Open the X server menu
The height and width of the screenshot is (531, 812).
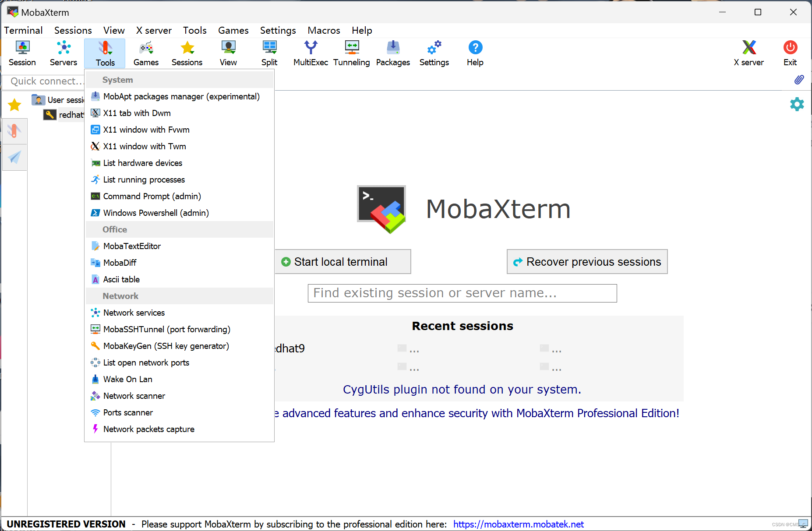pos(154,30)
